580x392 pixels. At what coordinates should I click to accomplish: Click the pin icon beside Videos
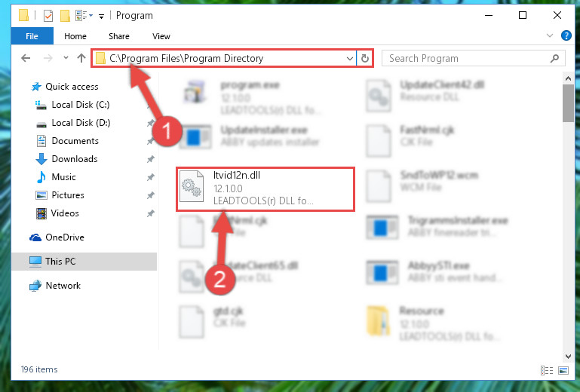pos(151,213)
